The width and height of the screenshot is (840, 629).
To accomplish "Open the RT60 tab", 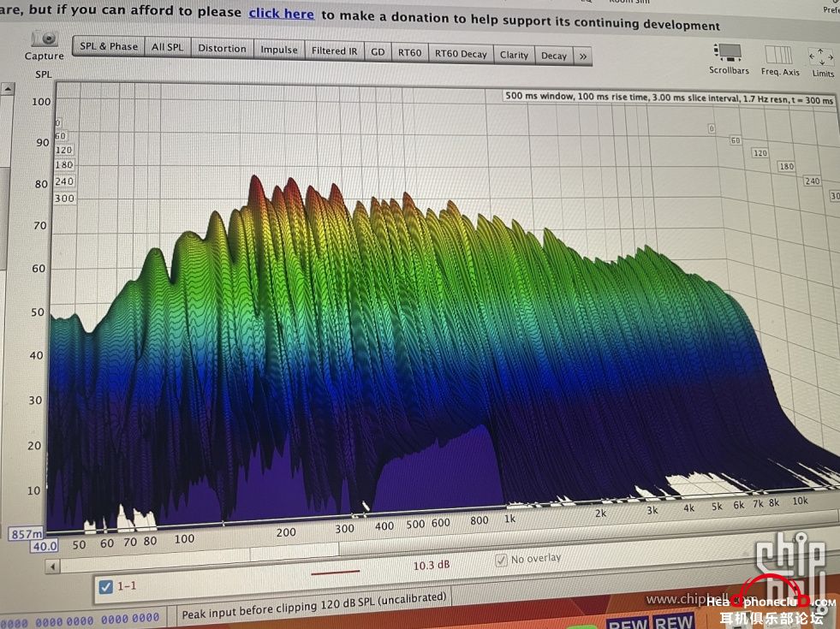I will point(409,52).
